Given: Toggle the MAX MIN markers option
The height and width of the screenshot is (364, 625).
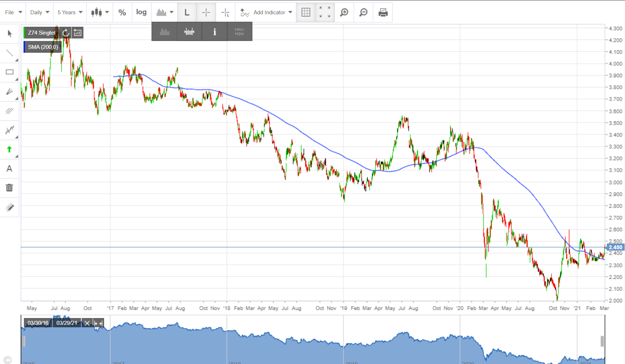Looking at the screenshot, I should click(240, 32).
